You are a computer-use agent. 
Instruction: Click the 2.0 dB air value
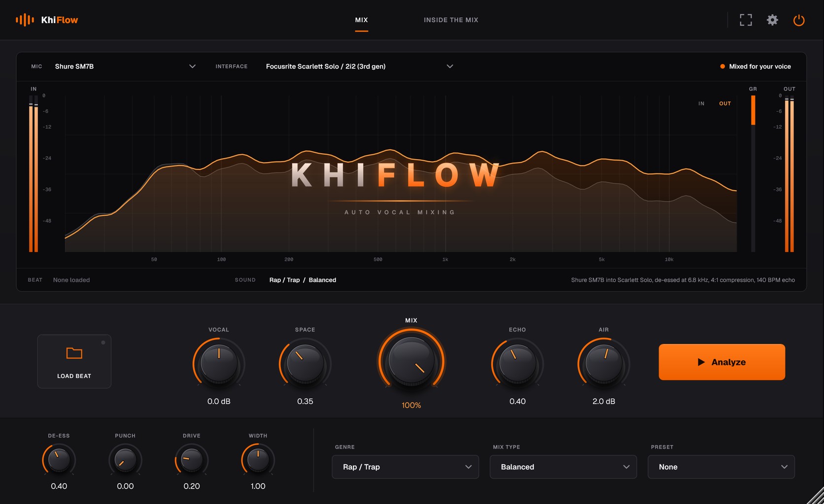point(604,402)
